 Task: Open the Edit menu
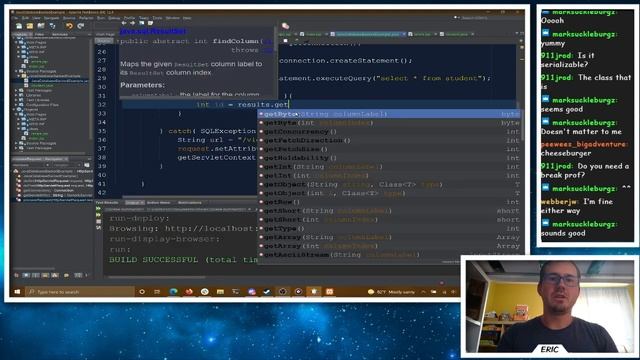pos(25,18)
